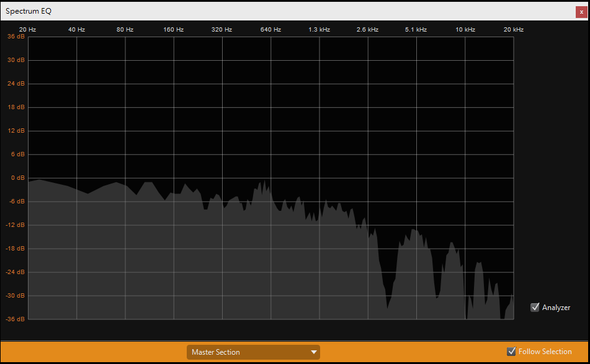Click the 0 dB gain label
Screen dimensions: 590x364
pos(18,177)
